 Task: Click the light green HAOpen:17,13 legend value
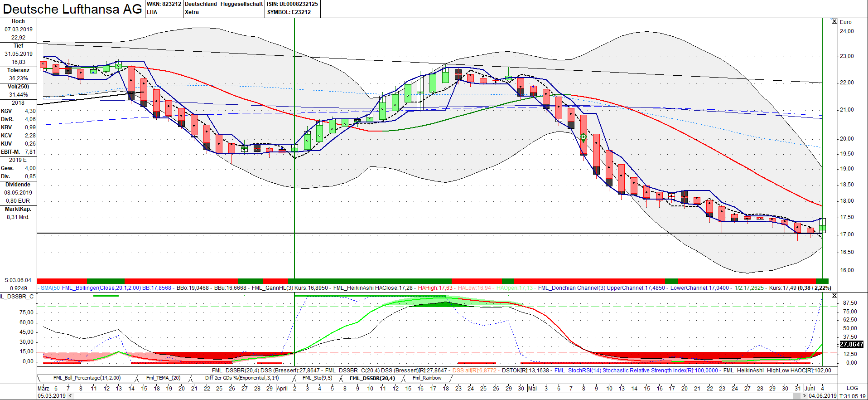[515, 288]
